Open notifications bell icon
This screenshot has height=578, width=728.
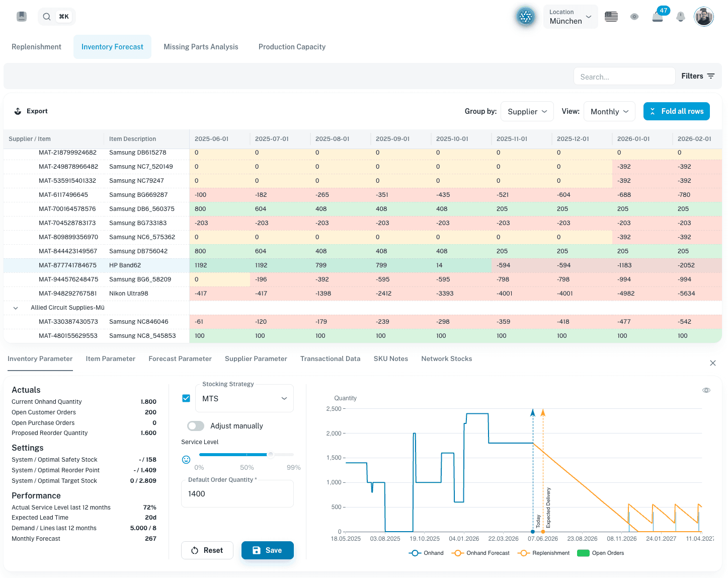[681, 17]
